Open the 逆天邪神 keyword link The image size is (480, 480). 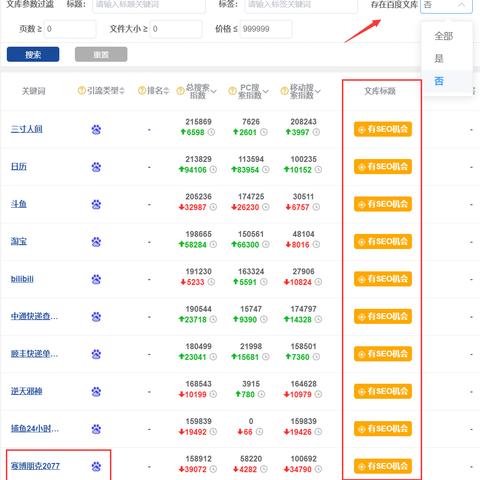(27, 391)
